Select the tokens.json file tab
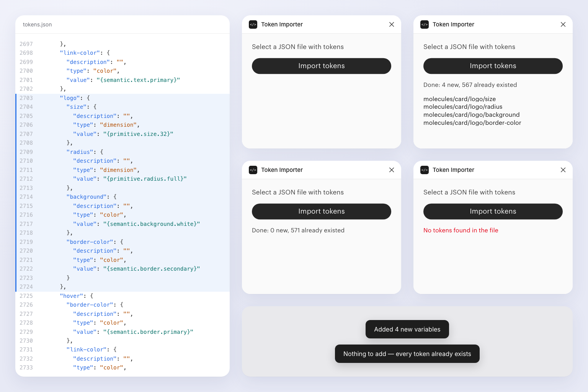This screenshot has height=392, width=588. pyautogui.click(x=37, y=24)
